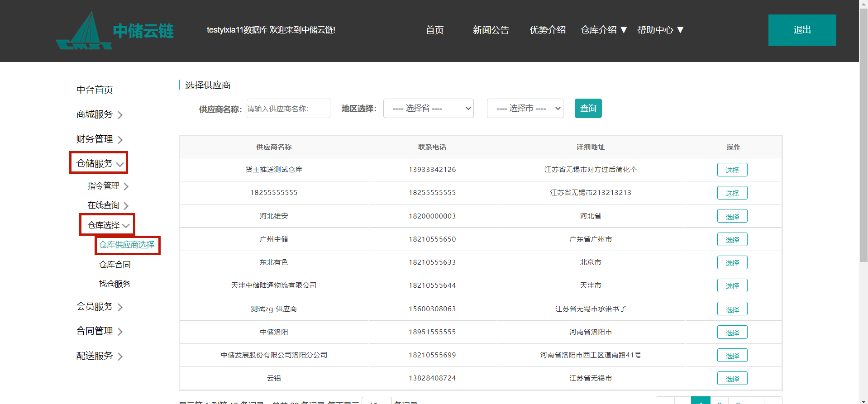The height and width of the screenshot is (404, 868).
Task: Open 找仓服务 in the sidebar
Action: coord(115,284)
